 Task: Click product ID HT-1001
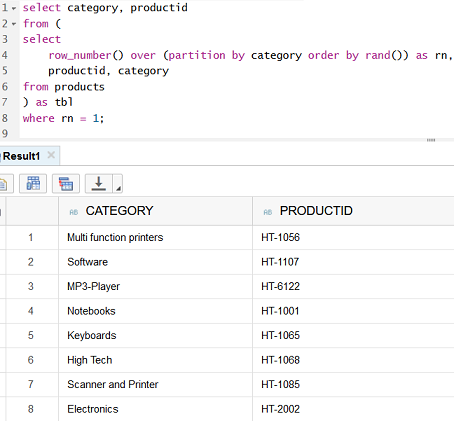(x=280, y=311)
